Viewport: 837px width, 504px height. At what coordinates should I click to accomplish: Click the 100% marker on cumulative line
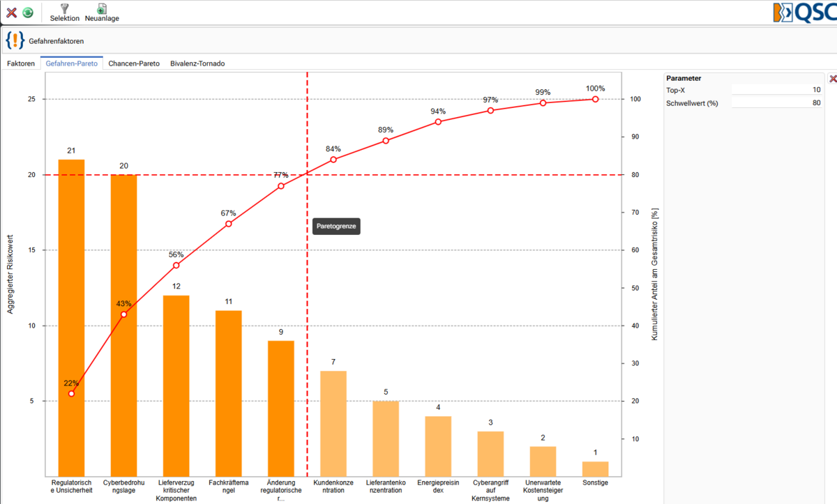click(595, 99)
